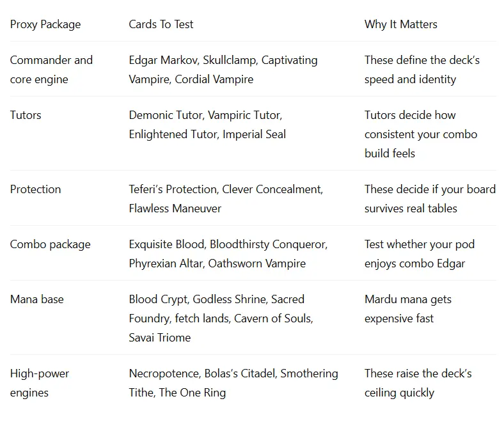Click the Cards To Test header

(x=161, y=24)
